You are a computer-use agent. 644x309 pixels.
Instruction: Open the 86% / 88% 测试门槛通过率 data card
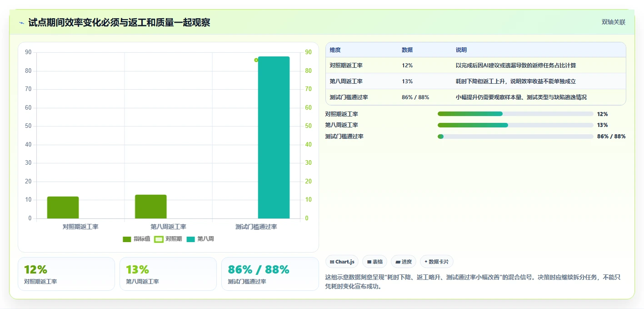point(270,274)
